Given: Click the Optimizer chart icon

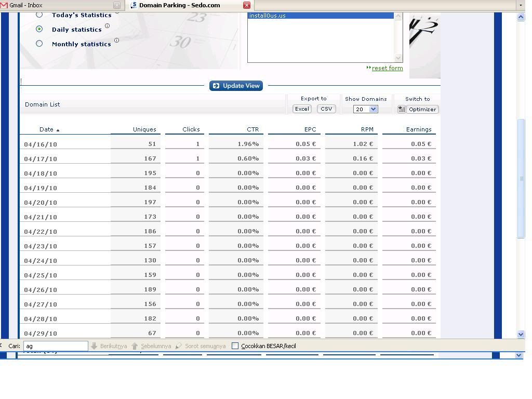Looking at the screenshot, I should click(402, 110).
